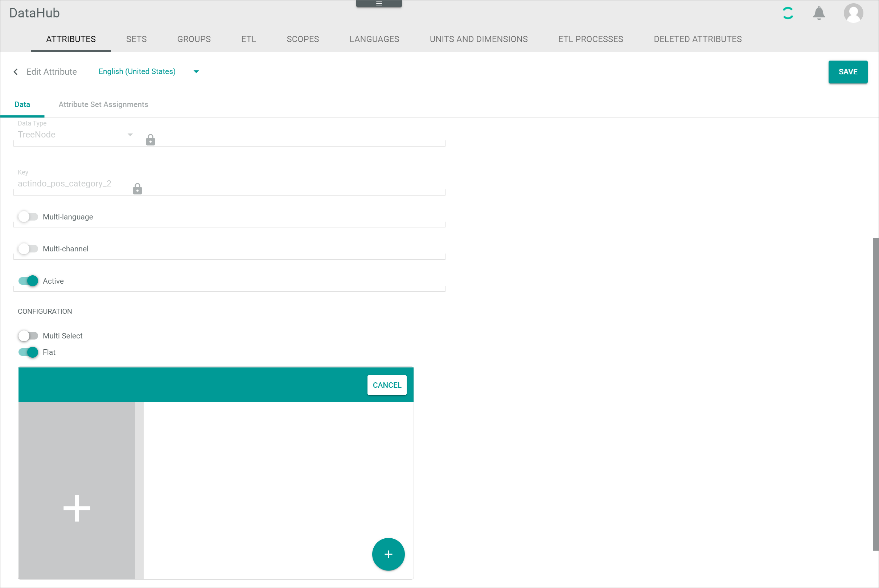This screenshot has width=879, height=588.
Task: Click the Key field lock icon
Action: click(x=137, y=189)
